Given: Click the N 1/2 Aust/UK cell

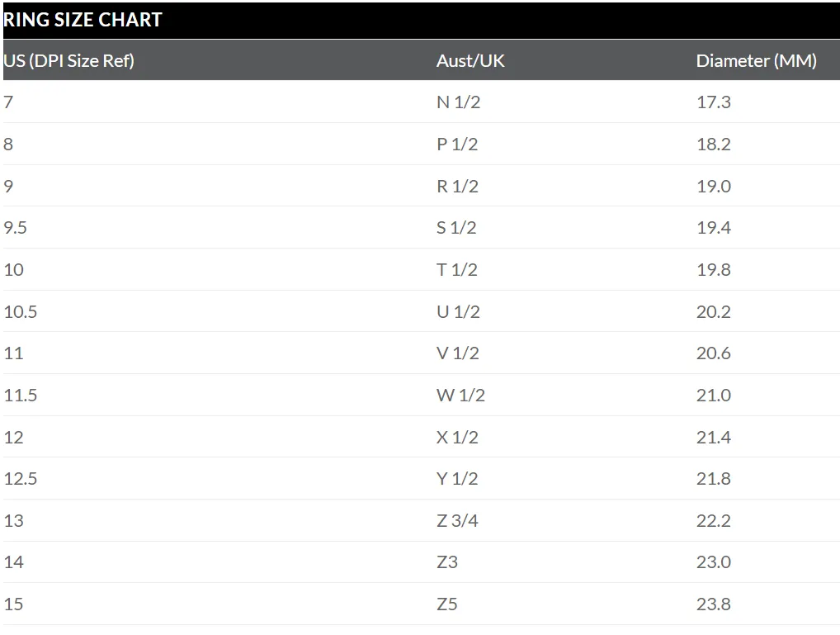Looking at the screenshot, I should (458, 102).
